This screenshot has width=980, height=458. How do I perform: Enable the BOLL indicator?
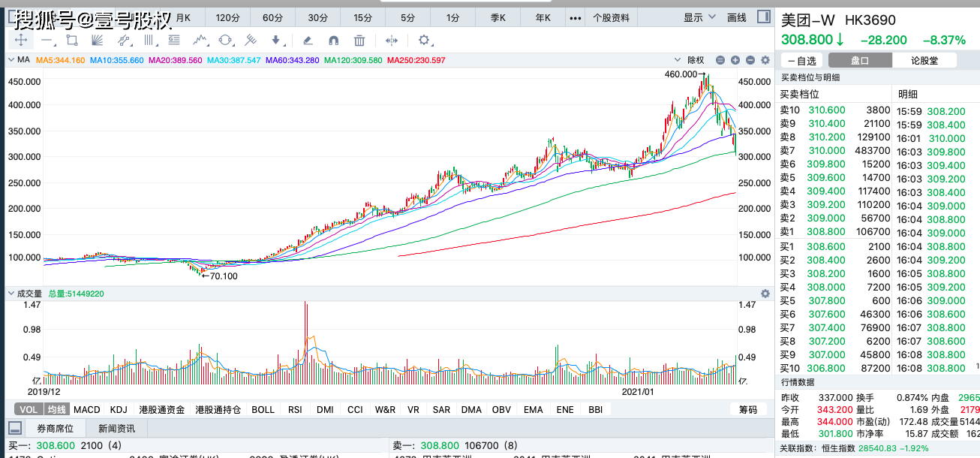(263, 409)
